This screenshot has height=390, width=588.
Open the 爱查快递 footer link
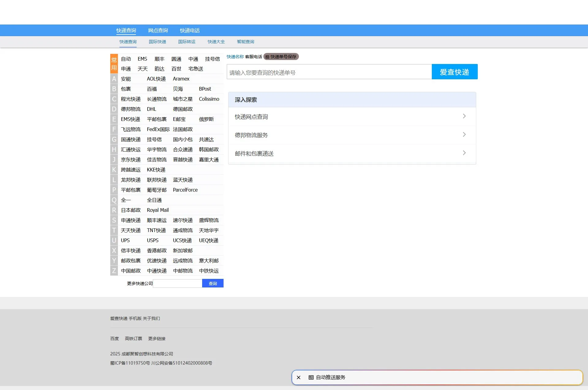tap(119, 318)
